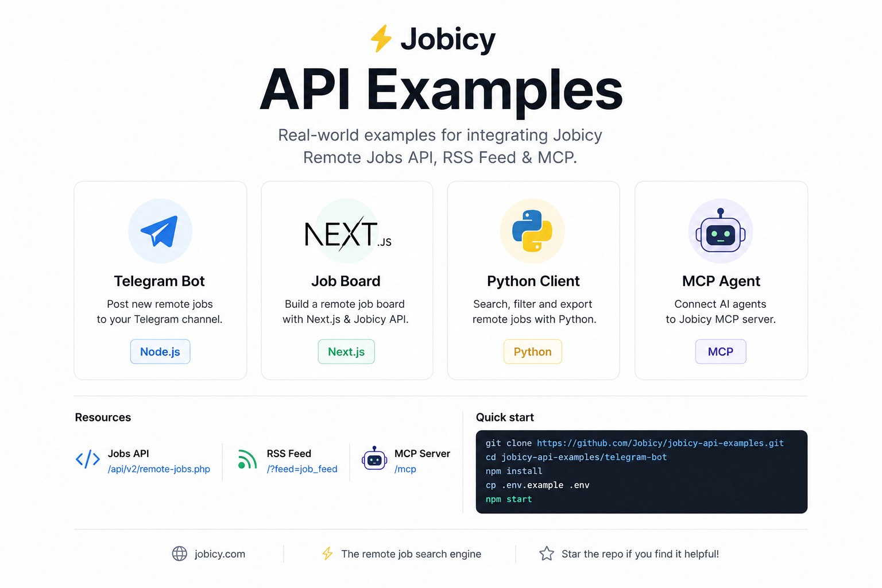Click the 'npm start' code line

tap(509, 499)
